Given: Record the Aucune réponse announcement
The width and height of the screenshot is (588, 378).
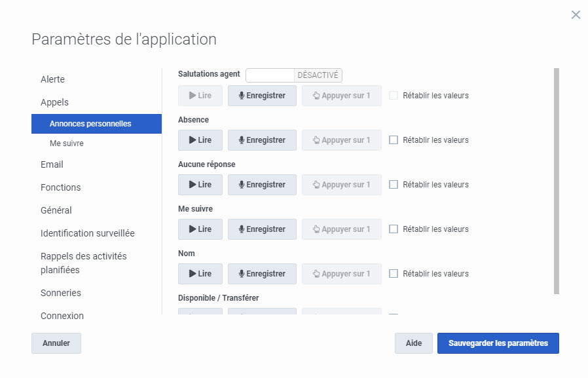Looking at the screenshot, I should click(262, 185).
